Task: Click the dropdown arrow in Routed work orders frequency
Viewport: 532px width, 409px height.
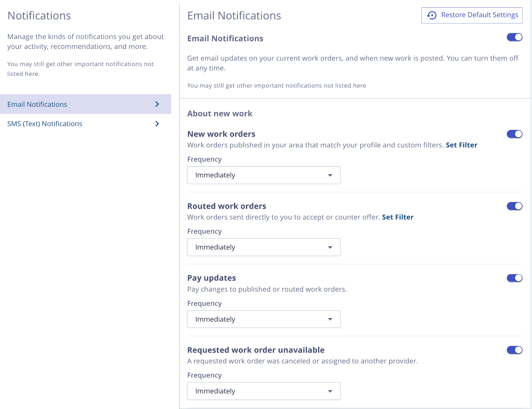Action: coord(330,247)
